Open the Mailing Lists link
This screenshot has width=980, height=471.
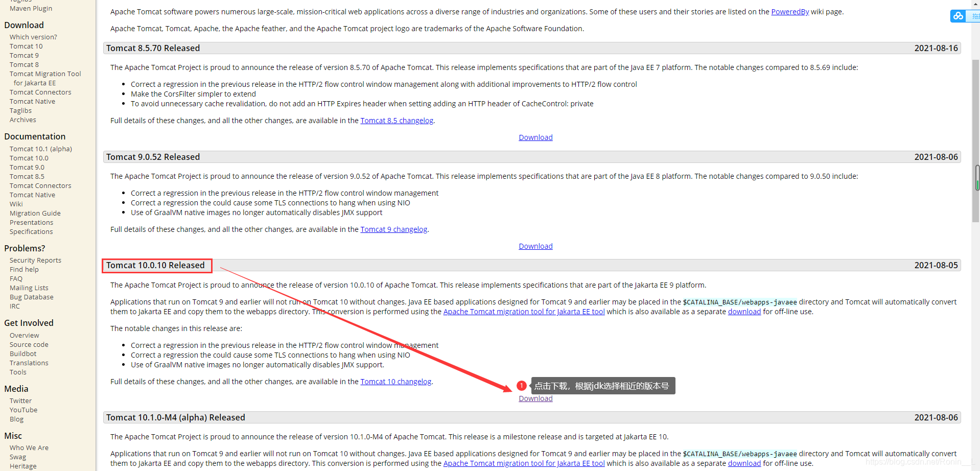(x=29, y=288)
